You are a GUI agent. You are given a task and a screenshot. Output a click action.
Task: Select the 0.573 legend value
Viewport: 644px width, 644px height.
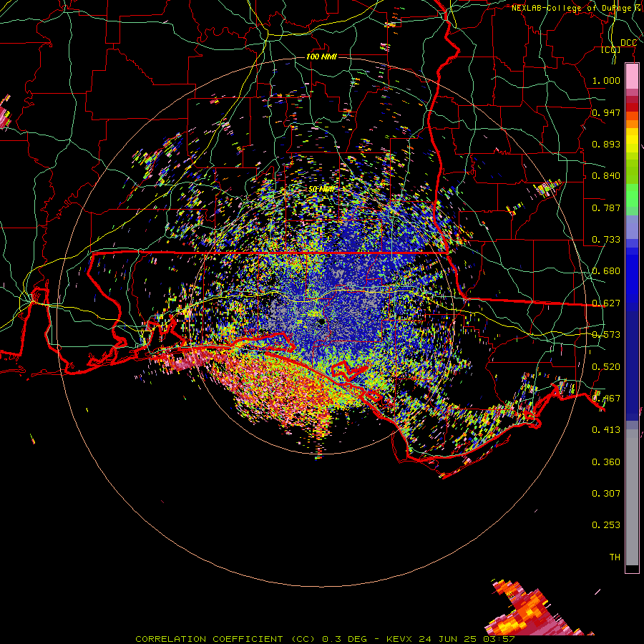click(606, 335)
